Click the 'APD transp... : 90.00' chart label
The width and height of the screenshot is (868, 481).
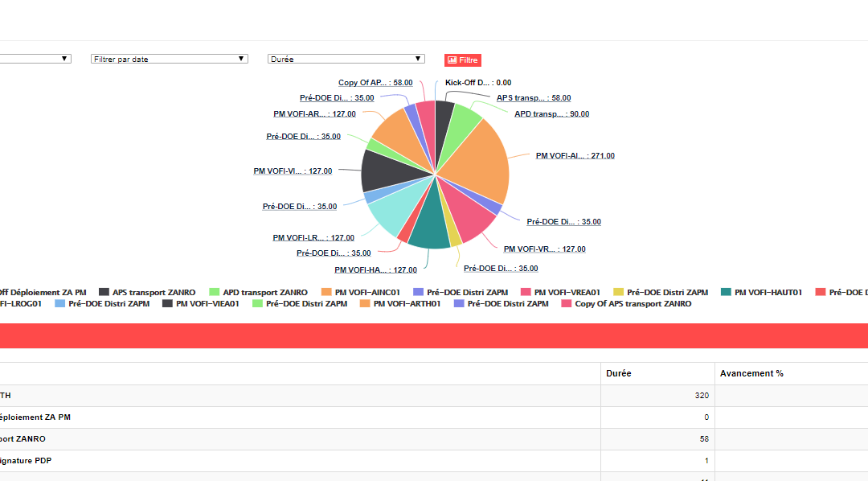click(552, 114)
